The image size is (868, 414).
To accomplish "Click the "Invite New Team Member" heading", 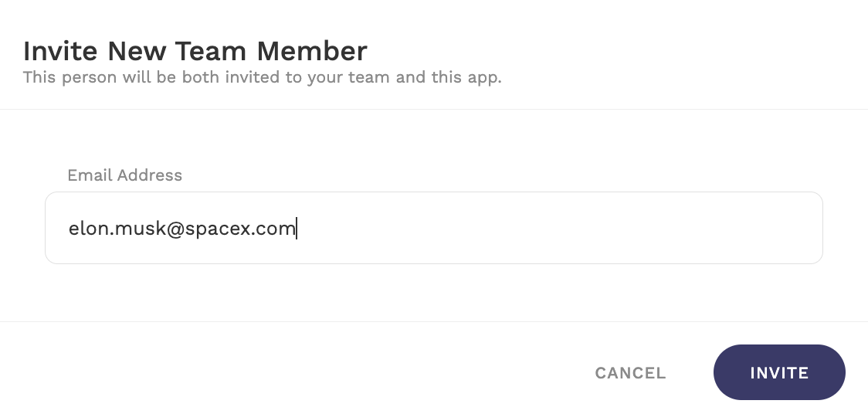I will pyautogui.click(x=195, y=51).
